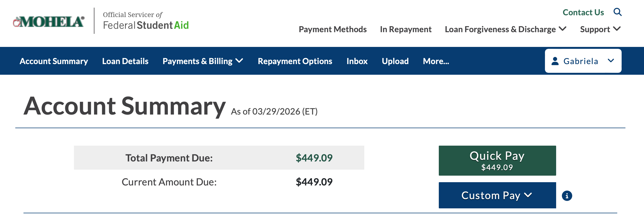The width and height of the screenshot is (644, 222).
Task: Expand the Support menu
Action: [x=600, y=29]
